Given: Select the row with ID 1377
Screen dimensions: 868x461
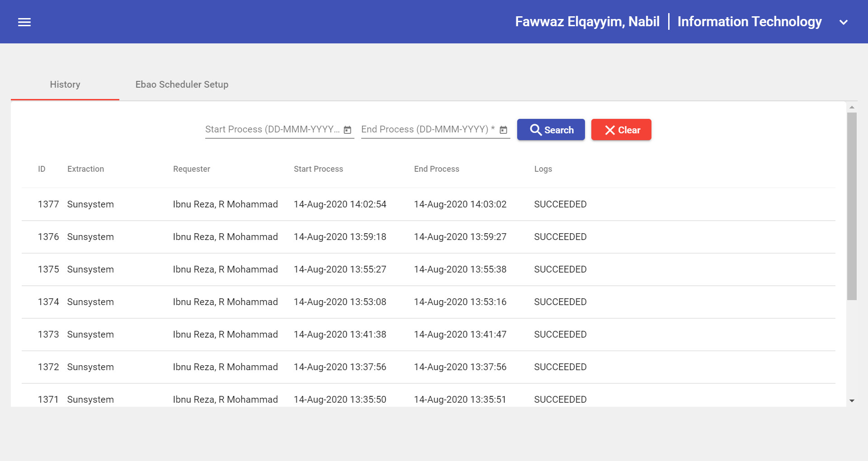Looking at the screenshot, I should tap(316, 204).
